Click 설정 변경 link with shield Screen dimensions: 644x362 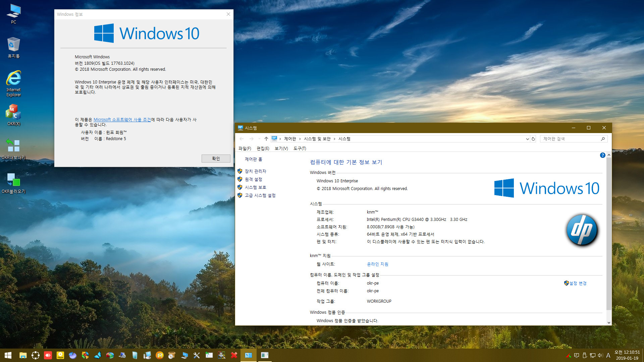tap(575, 283)
